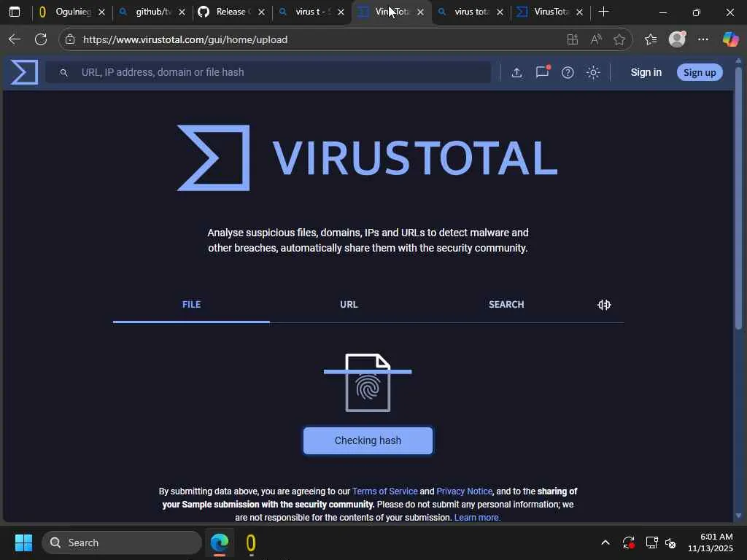The width and height of the screenshot is (747, 560).
Task: Open the favorites list icon
Action: coord(651,39)
